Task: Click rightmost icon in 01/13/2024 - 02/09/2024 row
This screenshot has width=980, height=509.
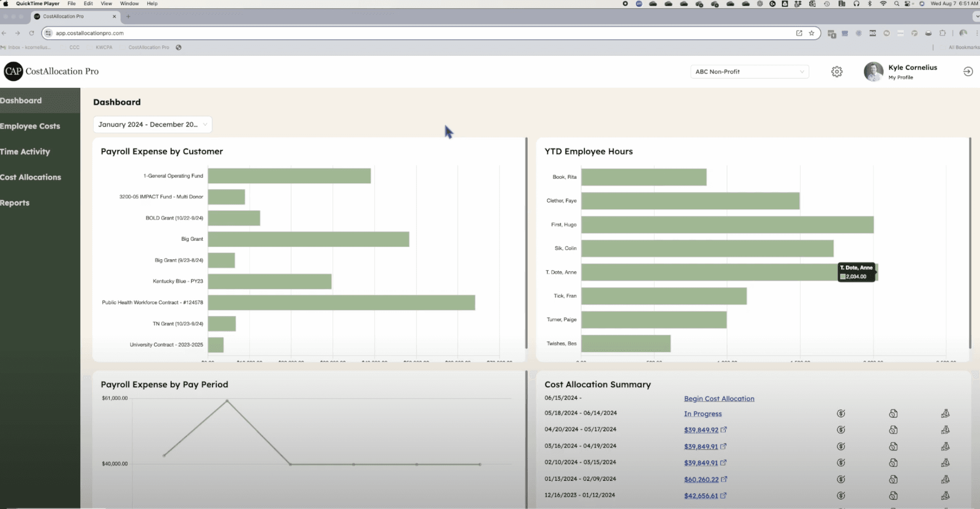Action: click(x=945, y=479)
